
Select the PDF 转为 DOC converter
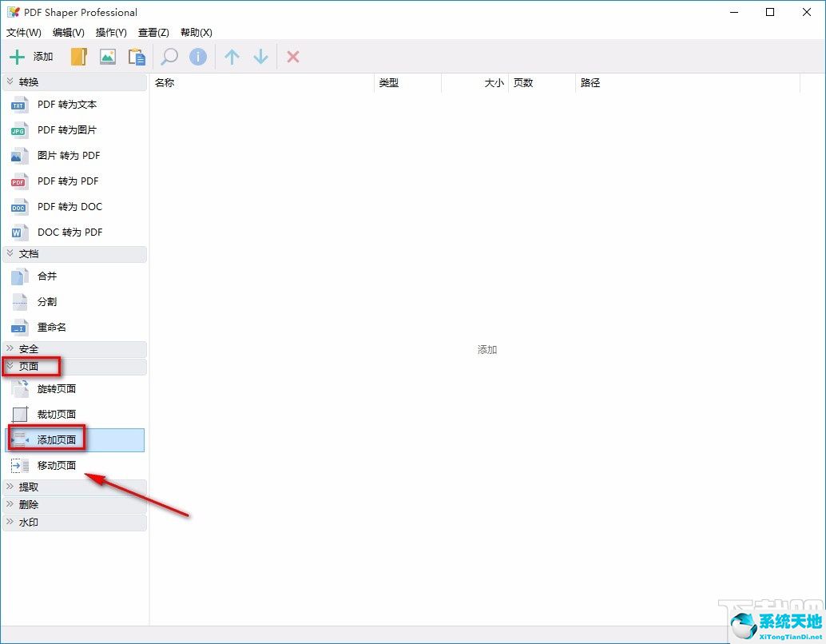click(69, 206)
